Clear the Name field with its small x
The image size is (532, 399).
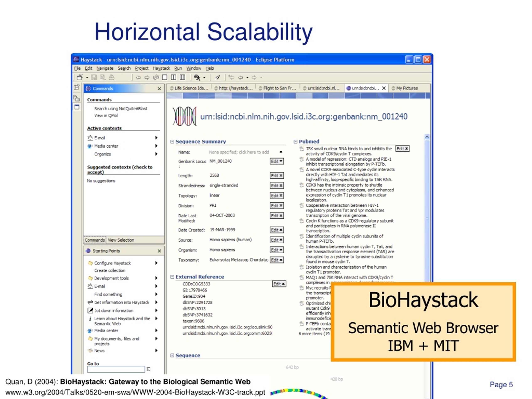[281, 152]
